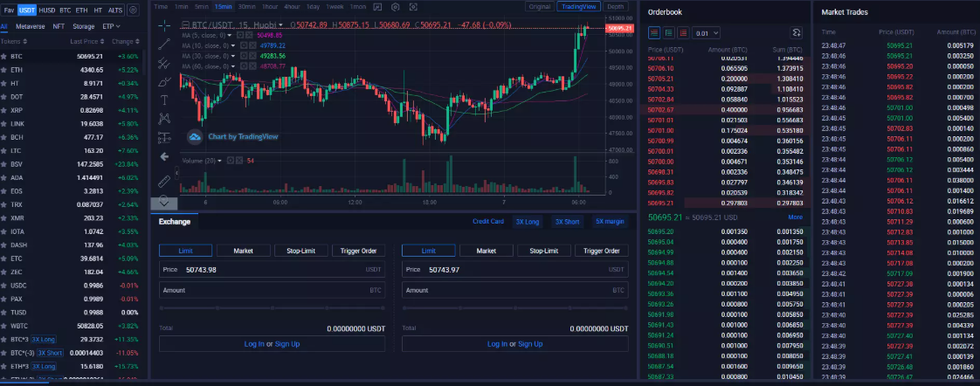
Task: Select Market order type in buy panel
Action: 243,251
